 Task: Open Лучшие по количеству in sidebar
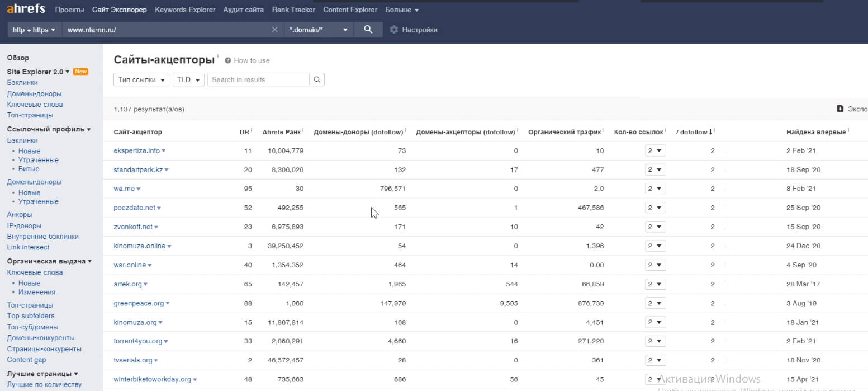[x=44, y=385]
